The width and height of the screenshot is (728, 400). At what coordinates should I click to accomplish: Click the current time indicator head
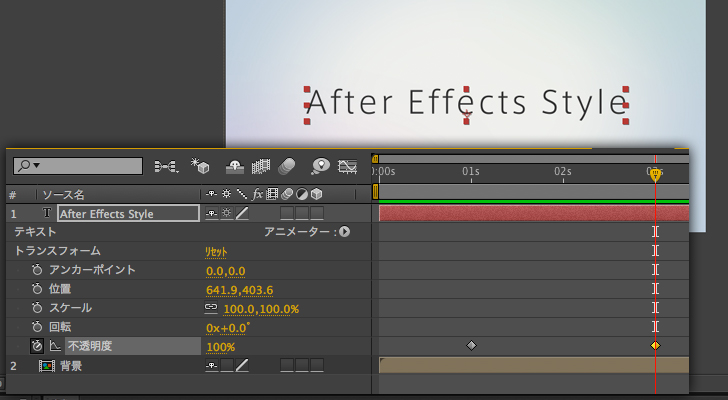pos(655,175)
